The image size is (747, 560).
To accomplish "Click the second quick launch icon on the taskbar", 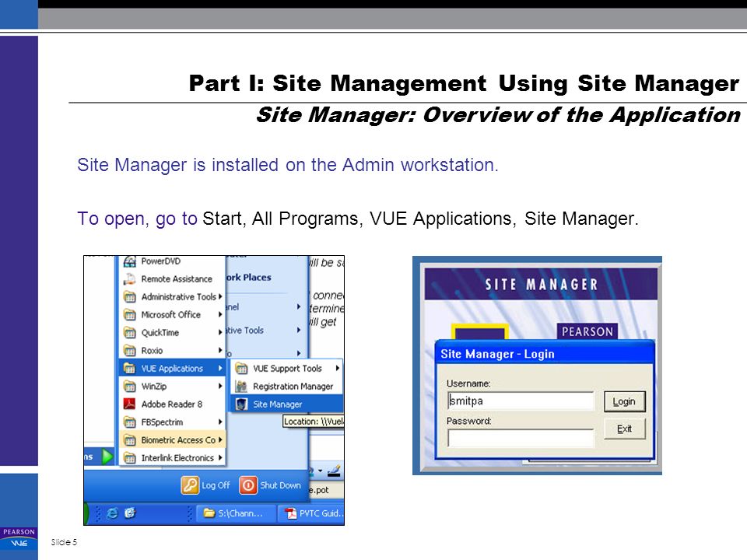I will (130, 513).
